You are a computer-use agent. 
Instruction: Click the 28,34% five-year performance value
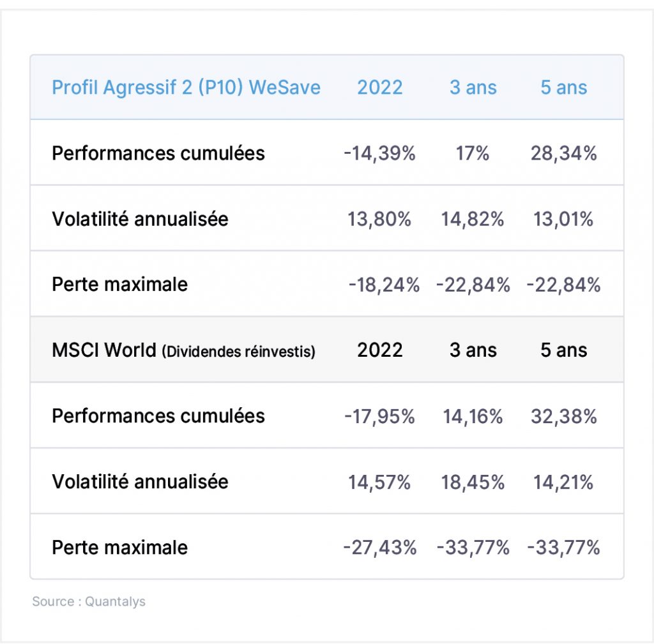(x=563, y=153)
